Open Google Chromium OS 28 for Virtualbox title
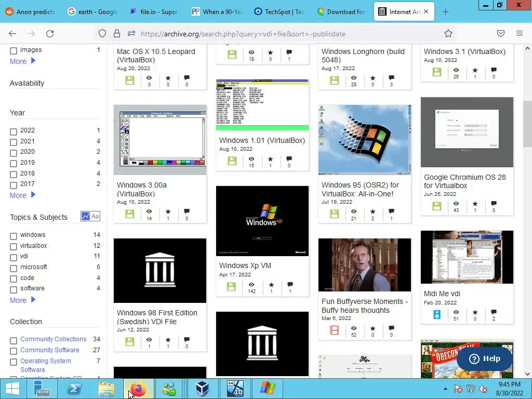Image resolution: width=532 pixels, height=399 pixels. pos(464,181)
